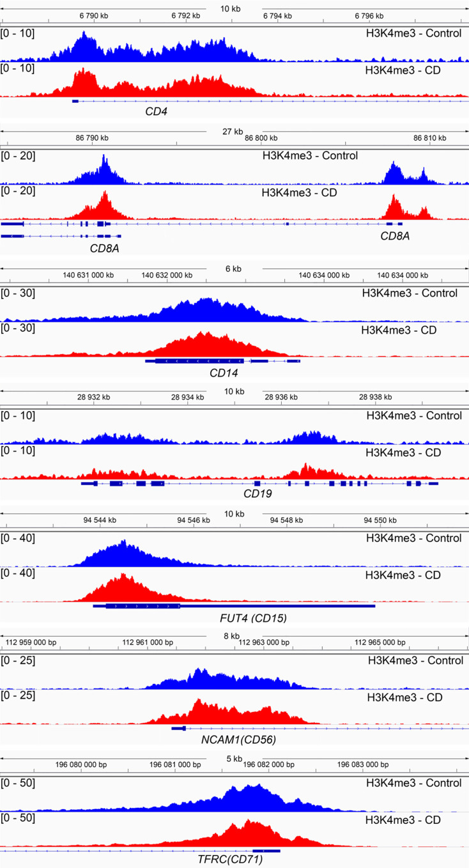Click the CD14 gene model annotation bar
Viewport: 469px width, 868px height.
222,361
